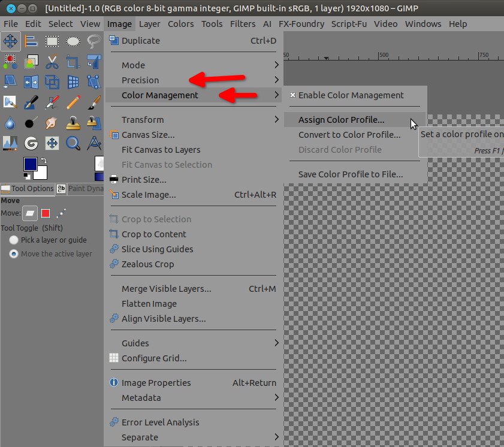The image size is (504, 447).
Task: Select the Pencil tool
Action: (x=73, y=102)
